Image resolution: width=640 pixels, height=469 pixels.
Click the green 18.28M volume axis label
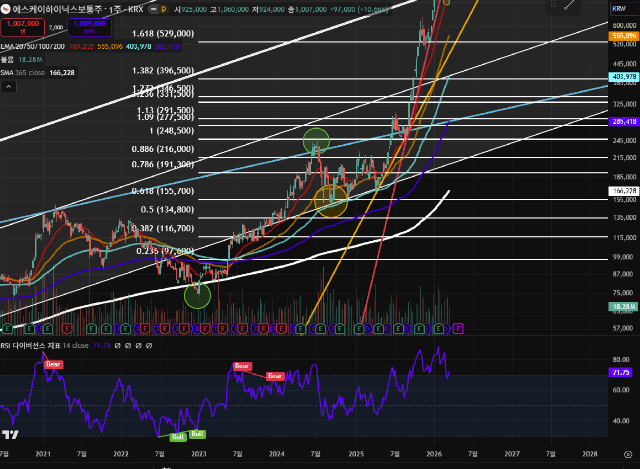[x=624, y=306]
